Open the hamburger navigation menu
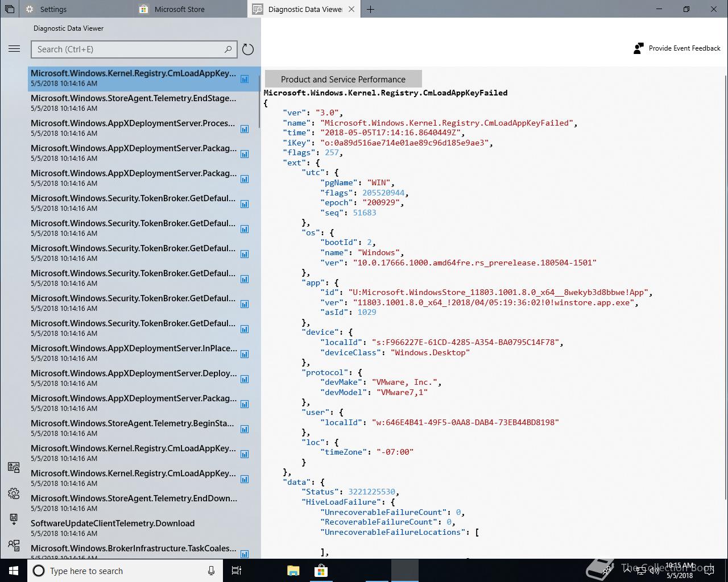Screen dimensions: 728x582 14,49
